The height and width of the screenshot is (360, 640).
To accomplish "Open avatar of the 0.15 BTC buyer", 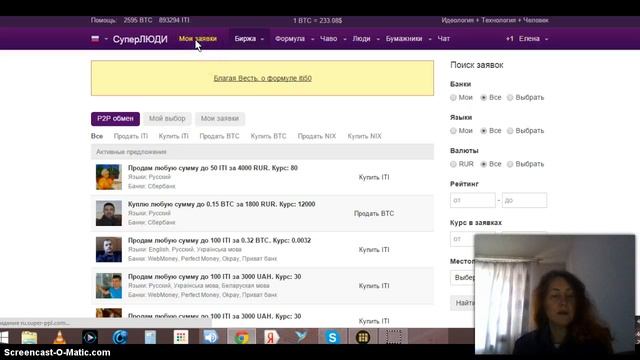I will tap(109, 213).
